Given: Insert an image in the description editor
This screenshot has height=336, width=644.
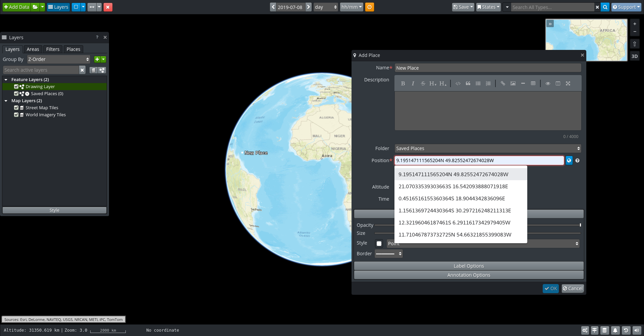Looking at the screenshot, I should [513, 83].
